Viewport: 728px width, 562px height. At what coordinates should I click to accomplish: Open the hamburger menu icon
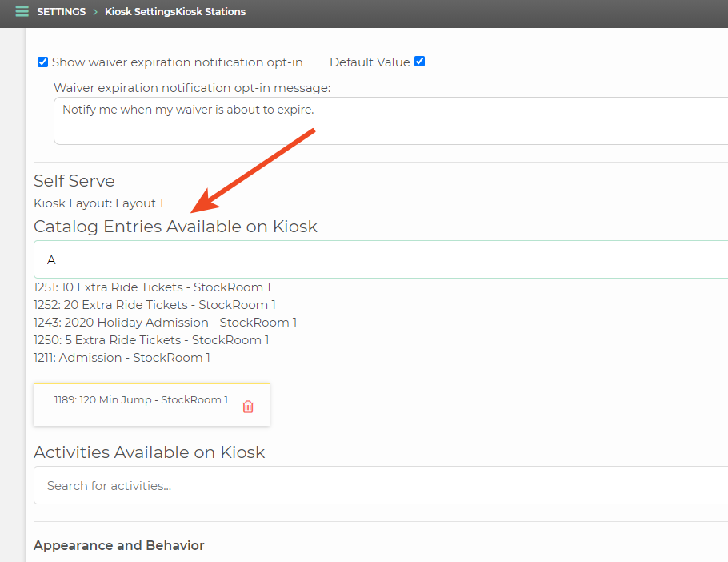[x=22, y=12]
